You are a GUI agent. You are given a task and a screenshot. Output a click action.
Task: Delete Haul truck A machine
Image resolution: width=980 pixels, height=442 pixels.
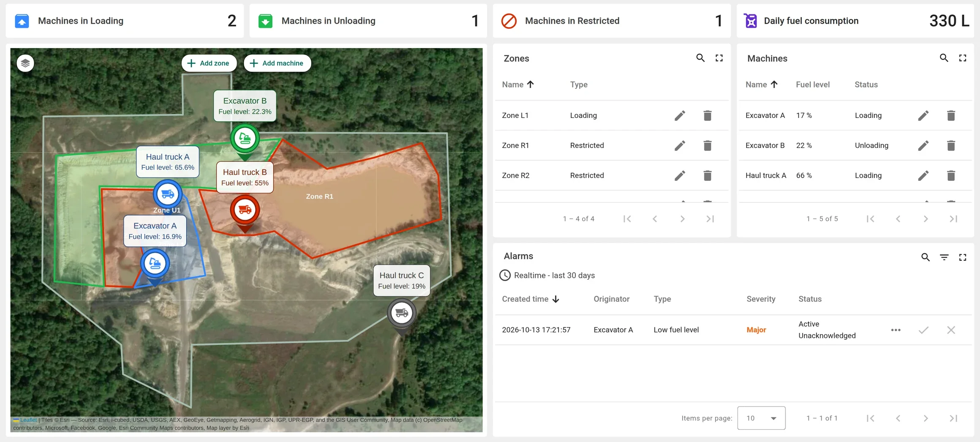tap(951, 175)
